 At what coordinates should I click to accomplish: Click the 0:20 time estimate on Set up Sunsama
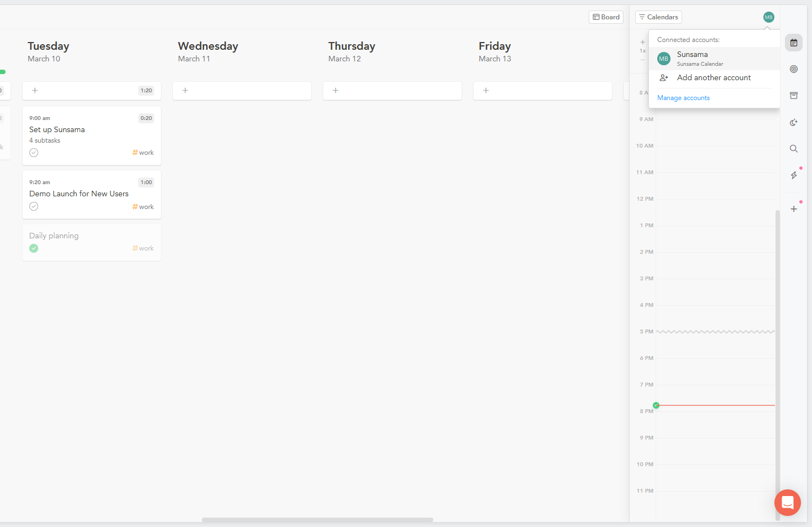(146, 118)
